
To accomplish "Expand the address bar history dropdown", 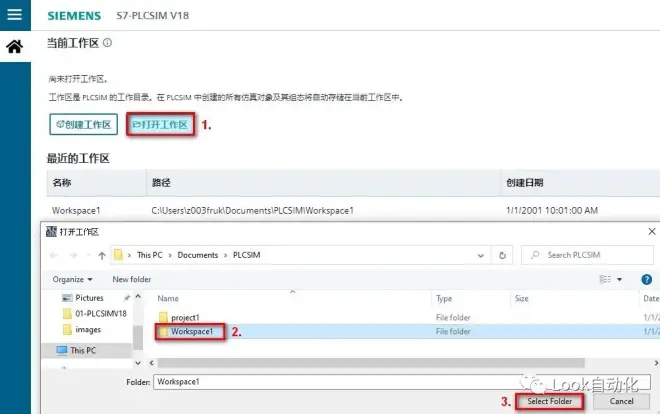I will (481, 255).
